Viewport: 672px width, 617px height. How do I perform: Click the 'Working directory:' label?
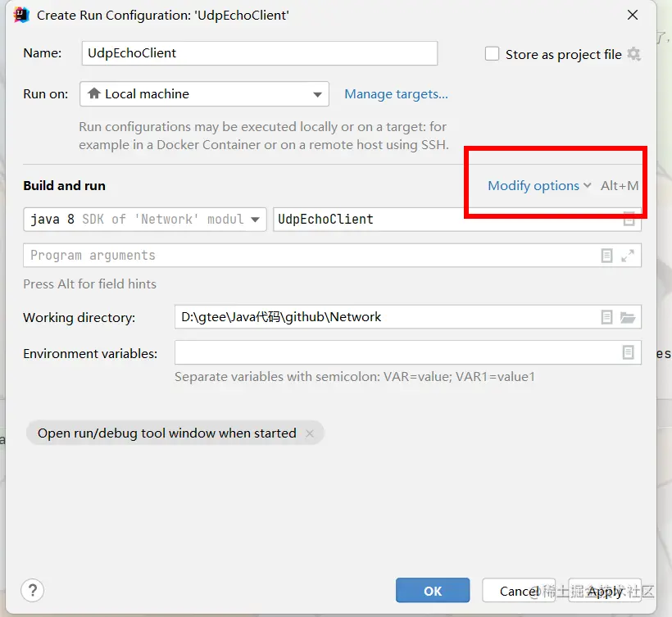click(x=79, y=317)
